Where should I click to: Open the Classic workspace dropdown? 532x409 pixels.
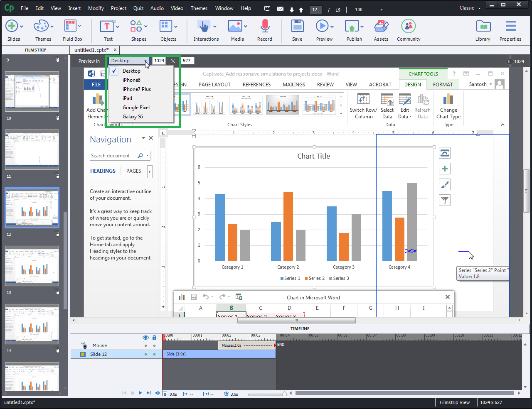(x=470, y=8)
